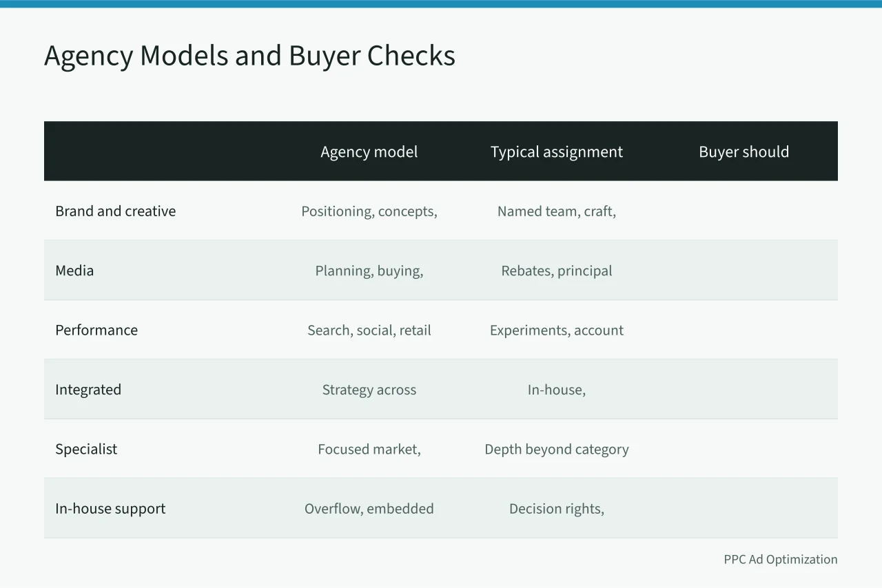Select the cell 'Rebates, principal'
Viewport: 882px width, 588px height.
(x=557, y=271)
